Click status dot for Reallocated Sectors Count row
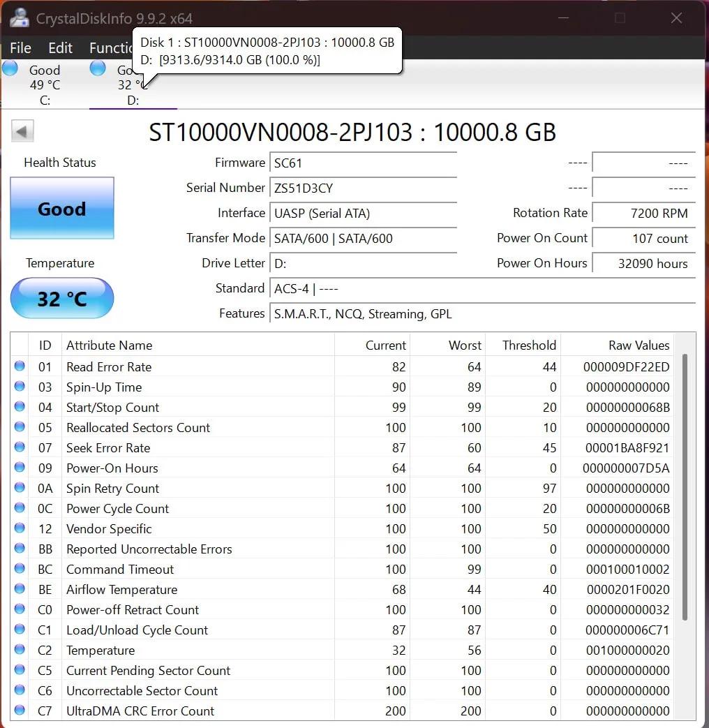 20,426
